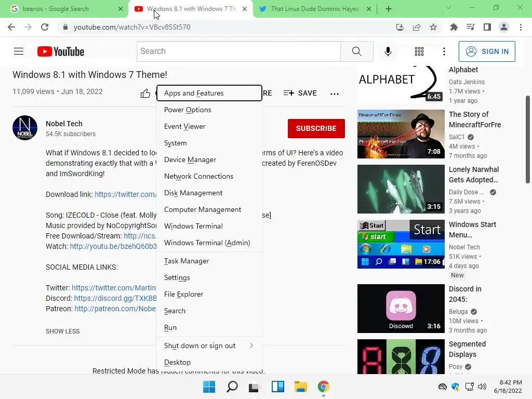Expand Shut down or sign out submenu
This screenshot has height=399, width=532.
click(x=209, y=345)
